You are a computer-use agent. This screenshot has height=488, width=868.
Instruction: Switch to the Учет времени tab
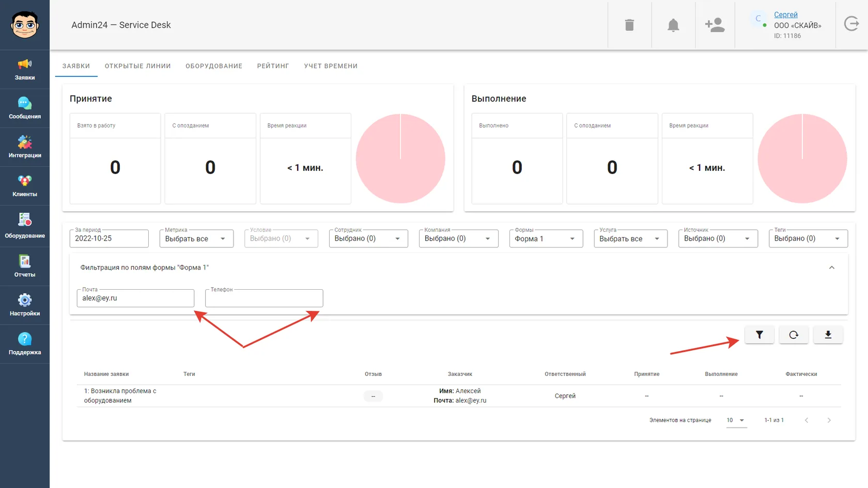[x=331, y=66]
